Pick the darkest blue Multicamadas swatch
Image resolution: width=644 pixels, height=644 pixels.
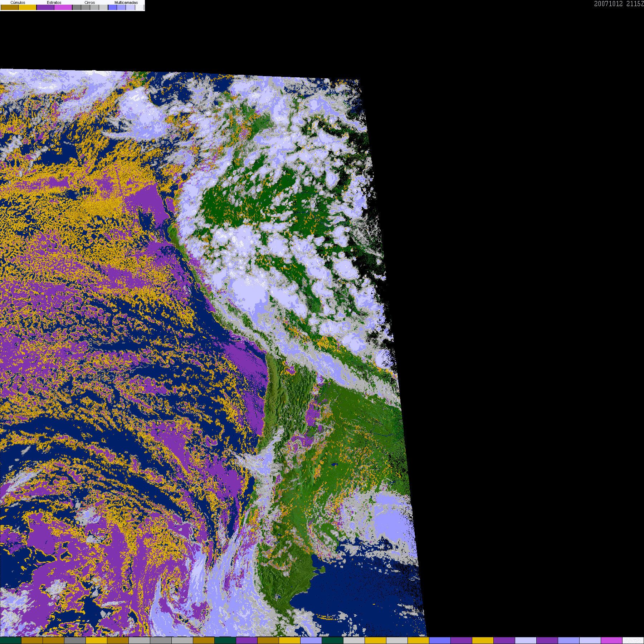[x=112, y=7]
